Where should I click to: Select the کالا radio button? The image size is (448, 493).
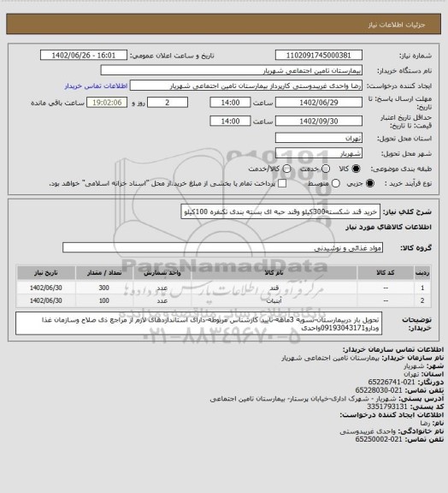[x=356, y=169]
